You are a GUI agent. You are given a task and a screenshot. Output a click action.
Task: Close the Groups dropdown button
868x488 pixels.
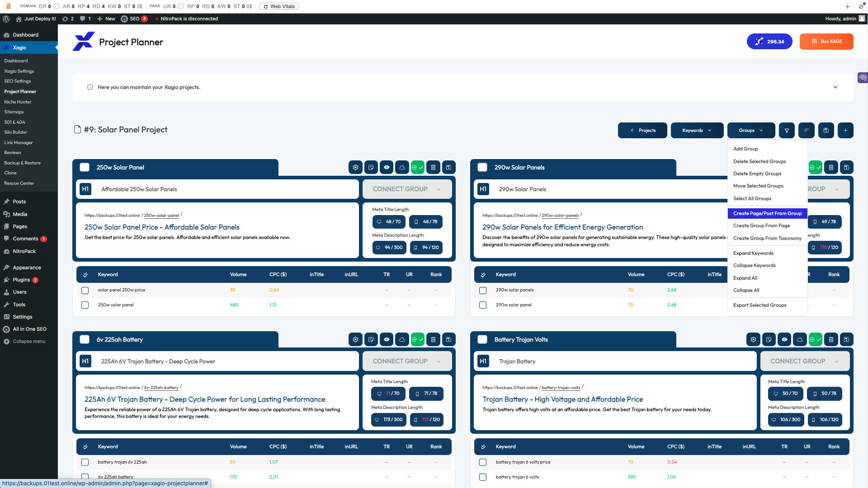[751, 131]
